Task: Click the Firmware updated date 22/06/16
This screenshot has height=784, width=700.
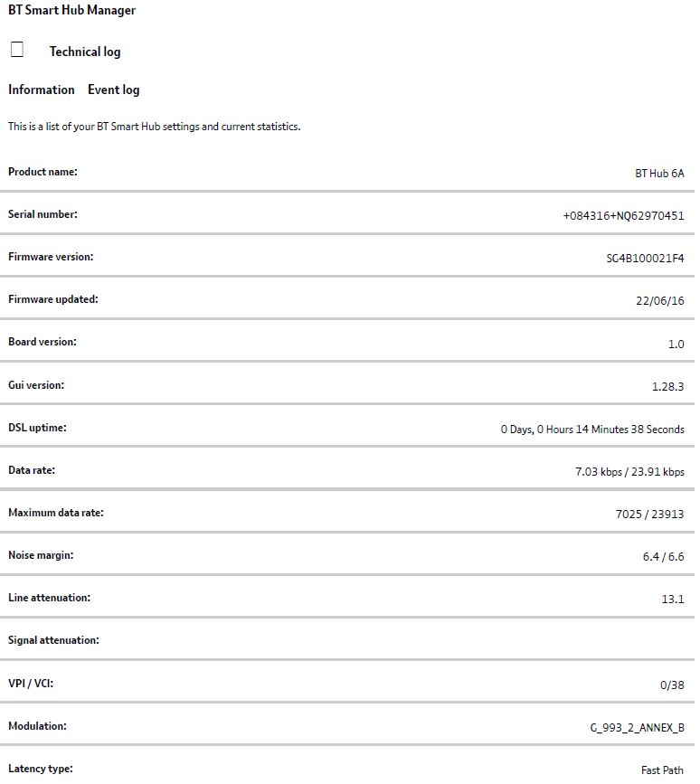Action: (x=659, y=301)
